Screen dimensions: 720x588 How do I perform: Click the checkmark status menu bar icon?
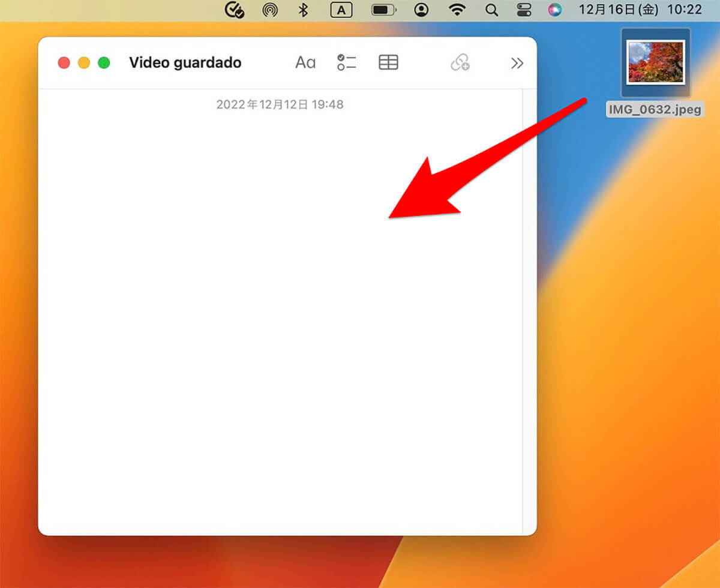(234, 10)
